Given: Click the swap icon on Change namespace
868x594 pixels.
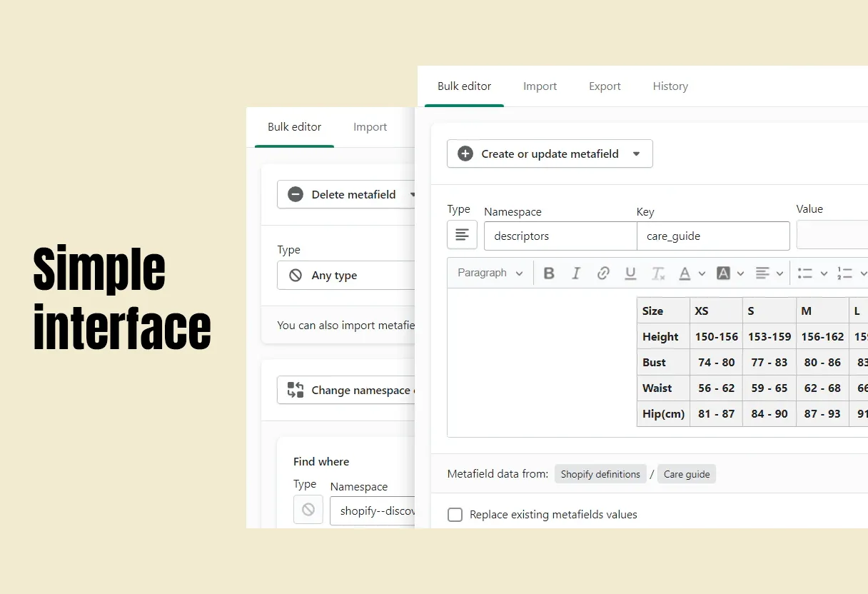Looking at the screenshot, I should tap(296, 390).
